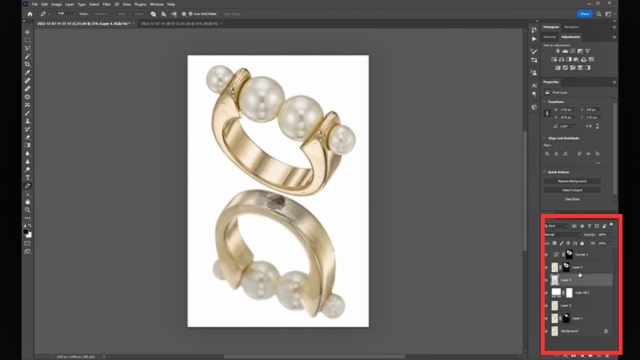Select the Horizontal Type tool
Image resolution: width=640 pixels, height=360 pixels.
[27, 178]
